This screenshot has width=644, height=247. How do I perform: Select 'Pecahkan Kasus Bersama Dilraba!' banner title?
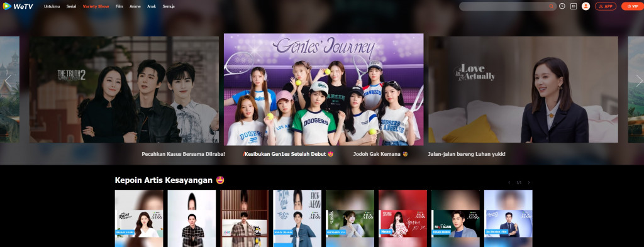tap(183, 154)
